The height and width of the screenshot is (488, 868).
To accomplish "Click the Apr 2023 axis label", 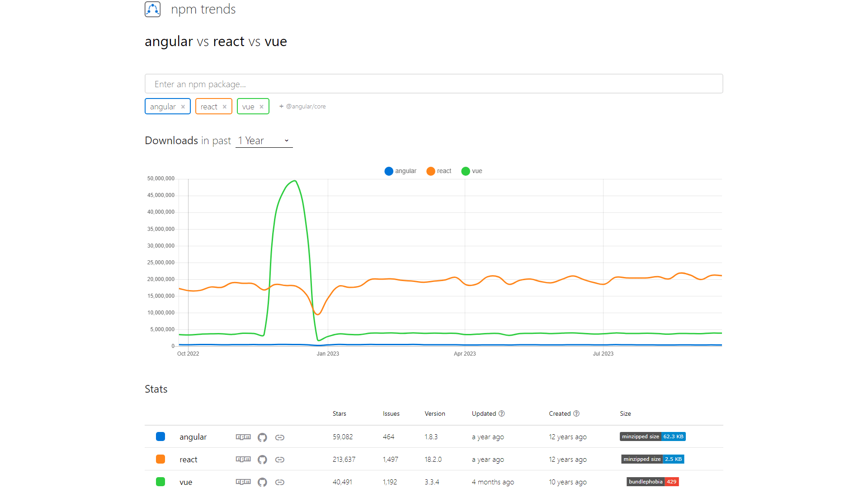I will point(465,354).
